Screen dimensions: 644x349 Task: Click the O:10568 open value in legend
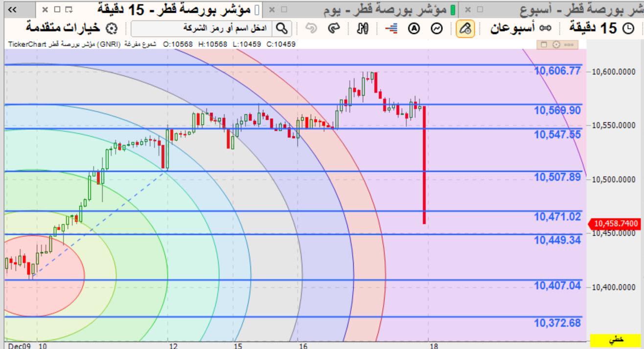click(178, 44)
